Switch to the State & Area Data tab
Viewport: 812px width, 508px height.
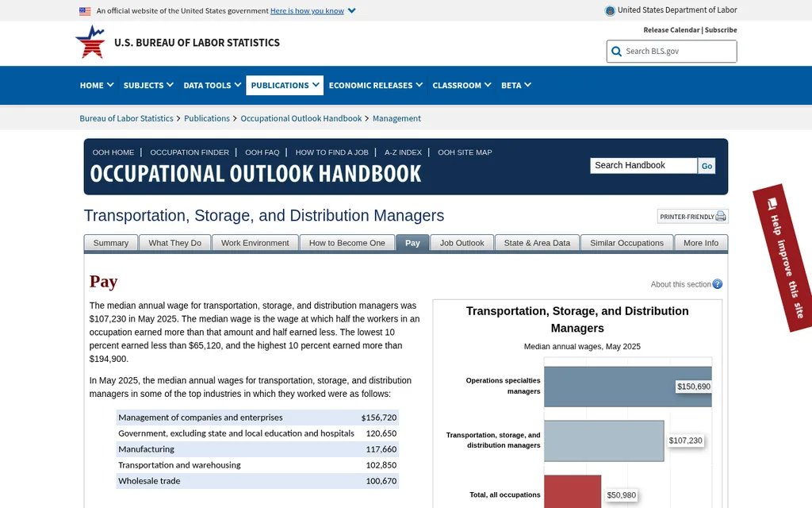(537, 243)
